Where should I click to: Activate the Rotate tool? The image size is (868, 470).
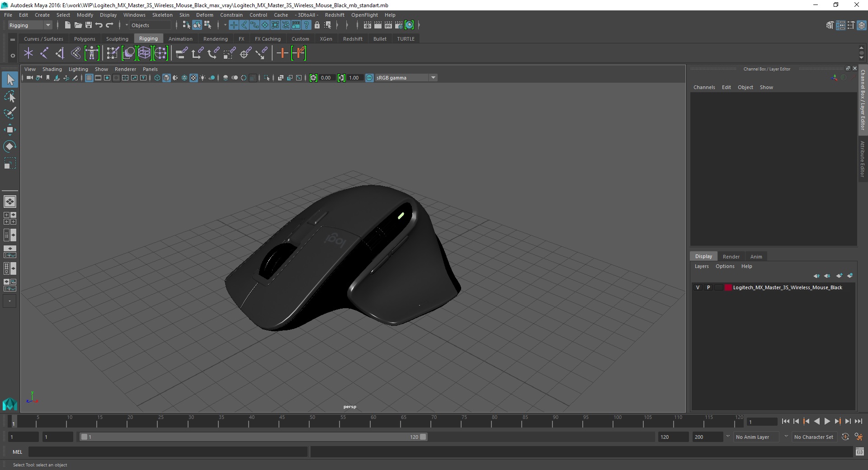pos(10,146)
